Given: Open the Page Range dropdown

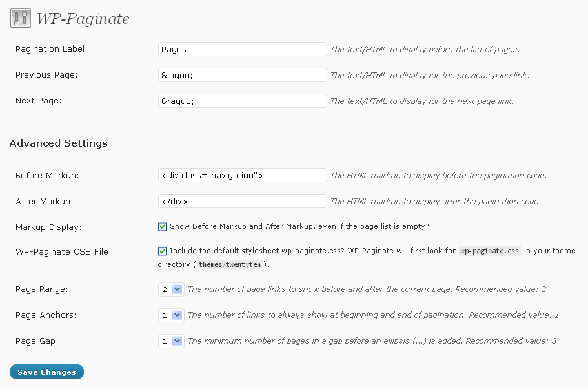Looking at the screenshot, I should tap(171, 289).
